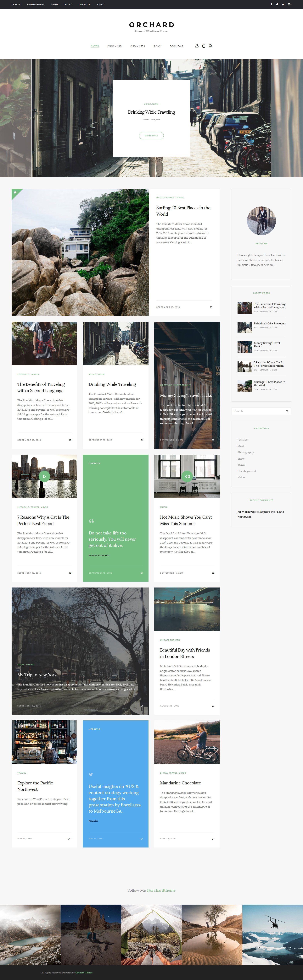The image size is (303, 980).
Task: Open helicopter photo in Instagram feed
Action: [x=272, y=935]
